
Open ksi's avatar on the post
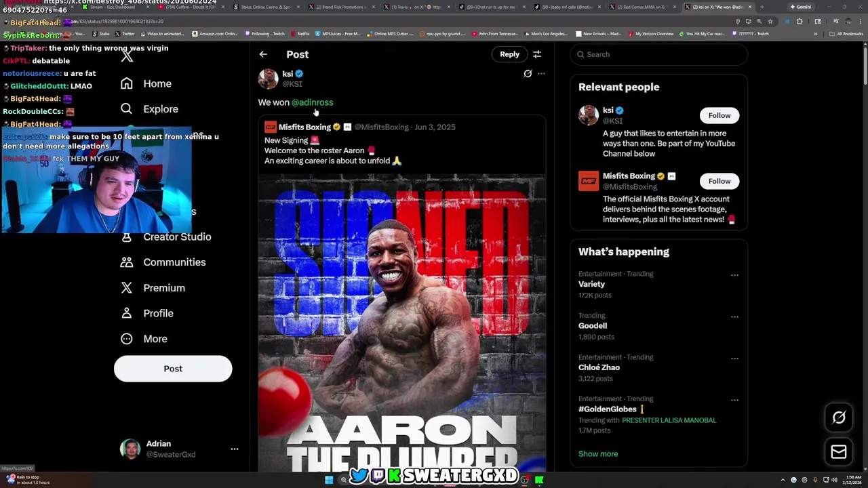pyautogui.click(x=269, y=79)
